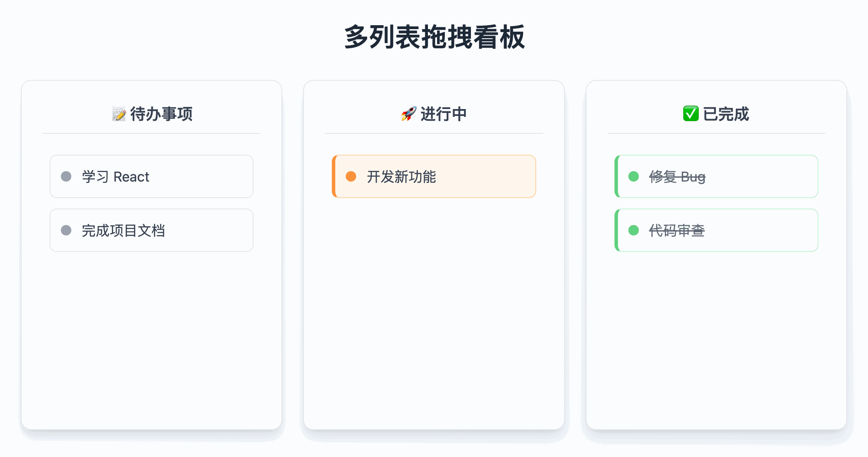Click gray dot of 完成项目文档 card
Viewport: 868px width, 457px height.
pos(66,230)
